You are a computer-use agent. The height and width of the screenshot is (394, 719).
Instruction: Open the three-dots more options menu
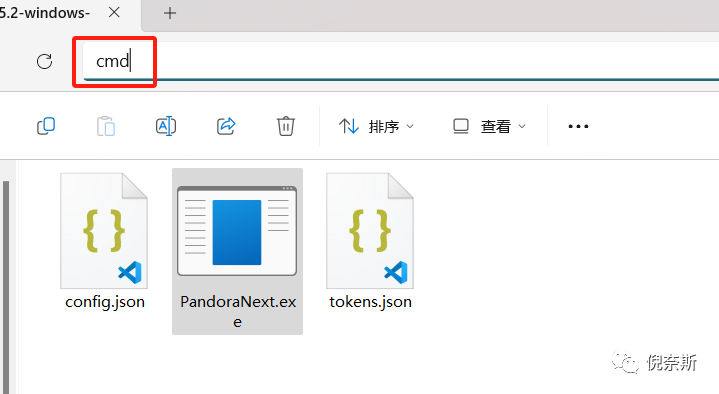tap(578, 126)
